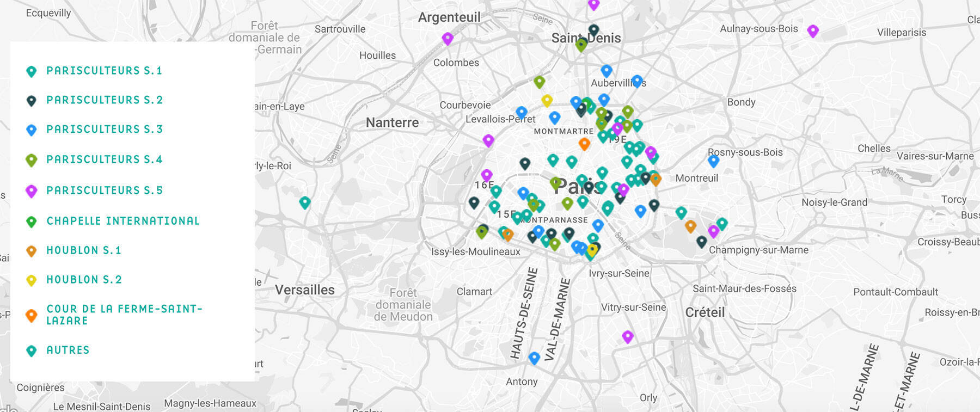This screenshot has height=412, width=980.
Task: Open the purple pin southeast of Nanterre
Action: coord(488,140)
